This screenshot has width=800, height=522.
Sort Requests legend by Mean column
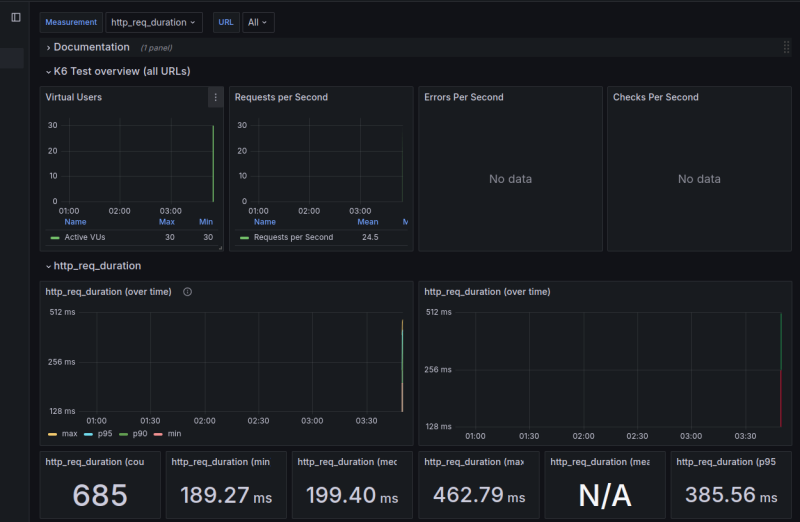[x=367, y=222]
